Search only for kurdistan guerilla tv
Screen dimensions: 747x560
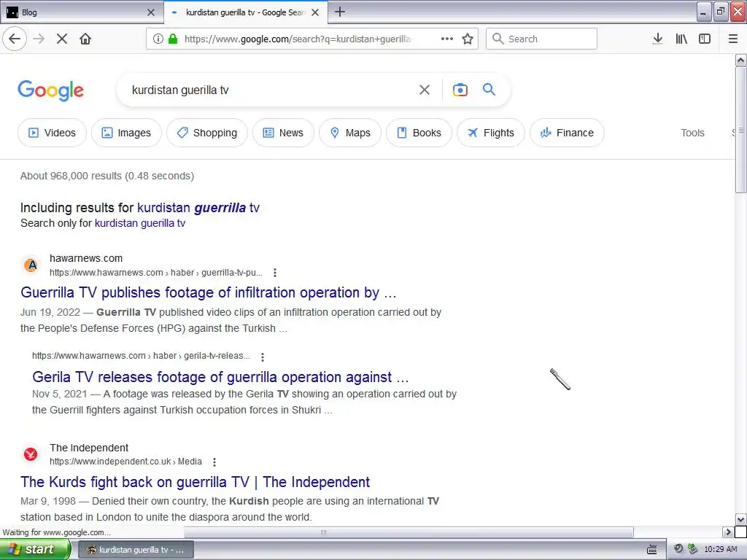coord(140,223)
